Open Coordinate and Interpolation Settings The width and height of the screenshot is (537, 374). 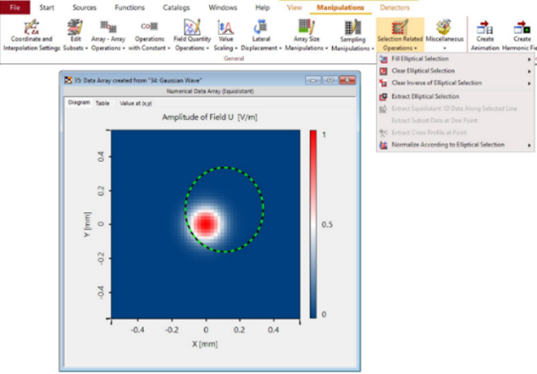[32, 35]
